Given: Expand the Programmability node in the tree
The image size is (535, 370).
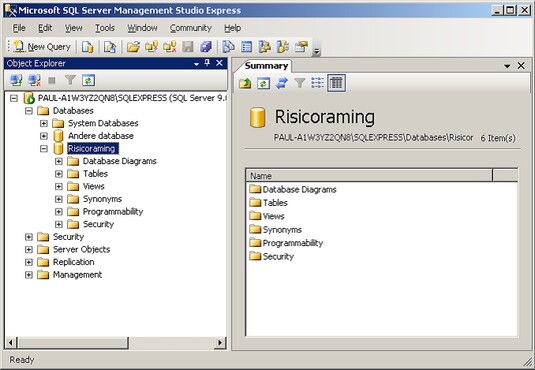Looking at the screenshot, I should [x=59, y=212].
